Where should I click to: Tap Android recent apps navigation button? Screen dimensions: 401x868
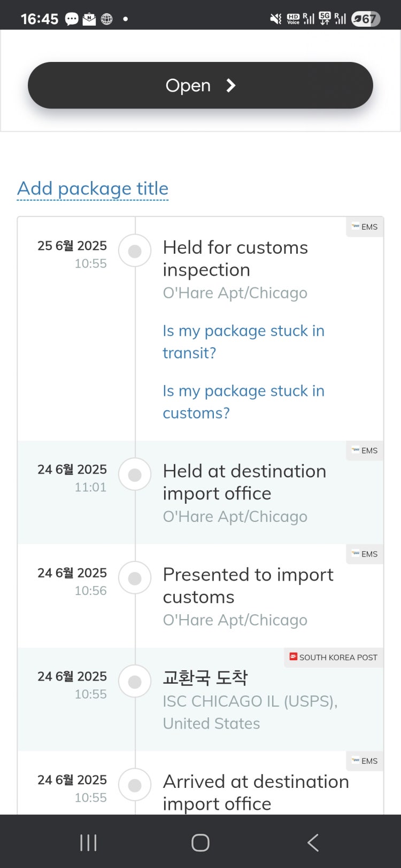[x=88, y=842]
